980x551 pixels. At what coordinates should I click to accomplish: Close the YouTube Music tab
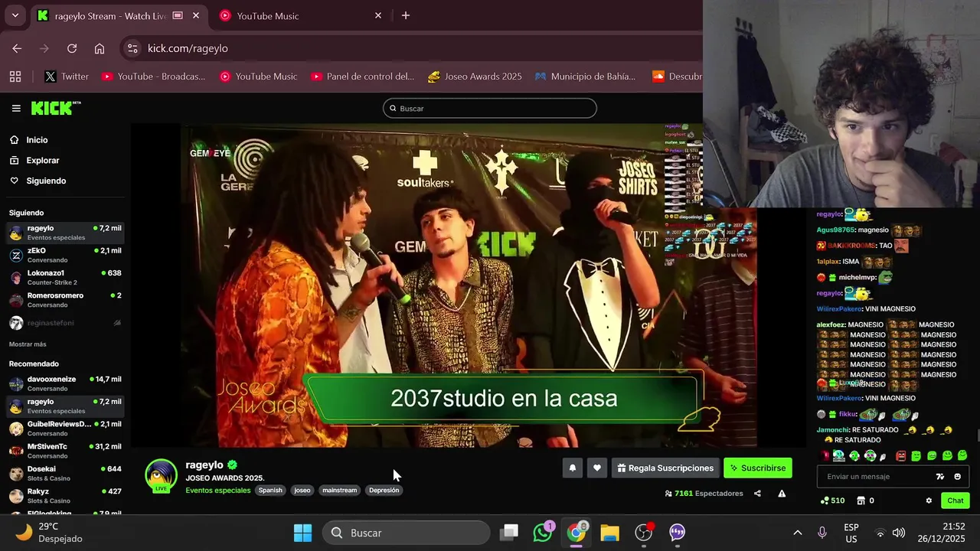(x=377, y=15)
